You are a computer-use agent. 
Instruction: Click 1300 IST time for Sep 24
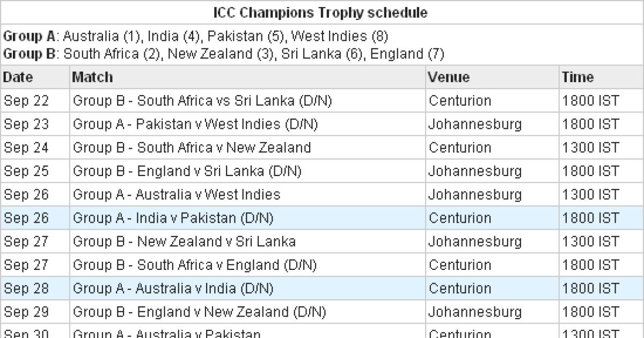(590, 148)
